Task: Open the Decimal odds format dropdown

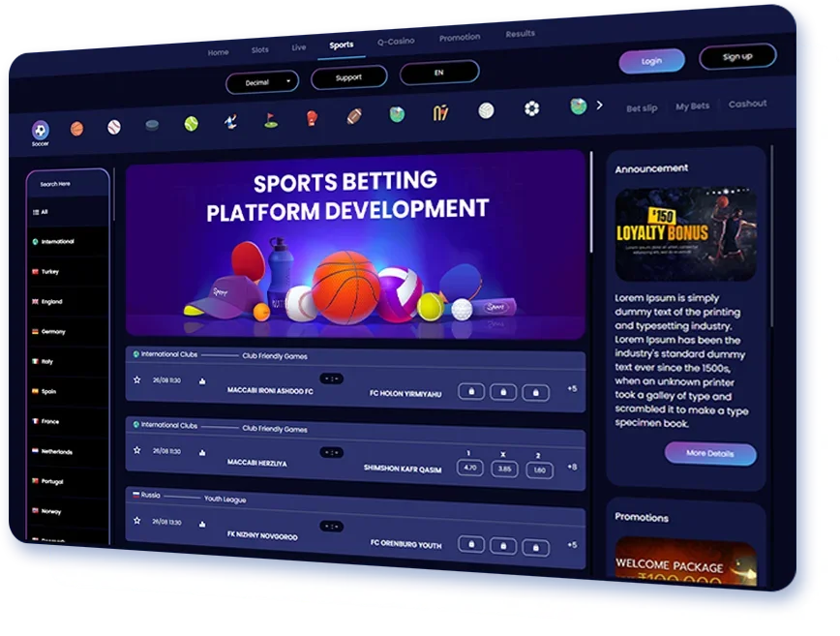Action: 262,82
